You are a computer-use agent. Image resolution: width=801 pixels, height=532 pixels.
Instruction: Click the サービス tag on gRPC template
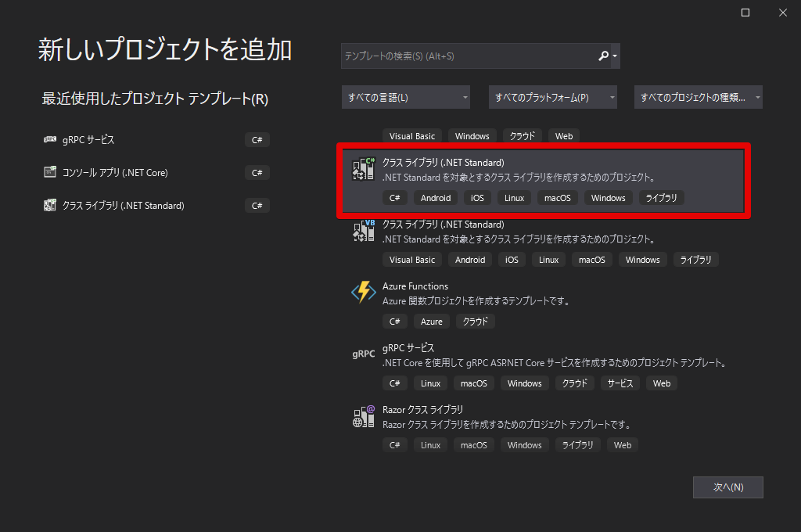[620, 383]
